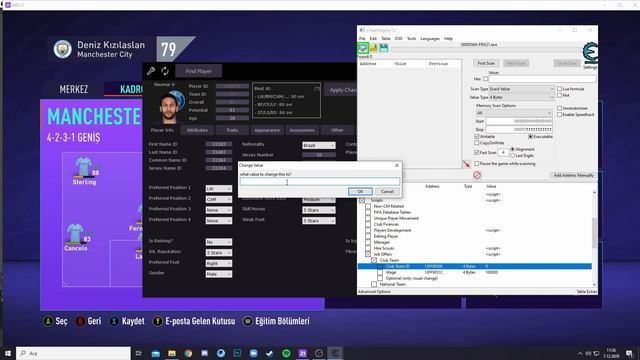Switch to the Attributes tab
Viewport: 640px width, 360px height.
point(197,130)
